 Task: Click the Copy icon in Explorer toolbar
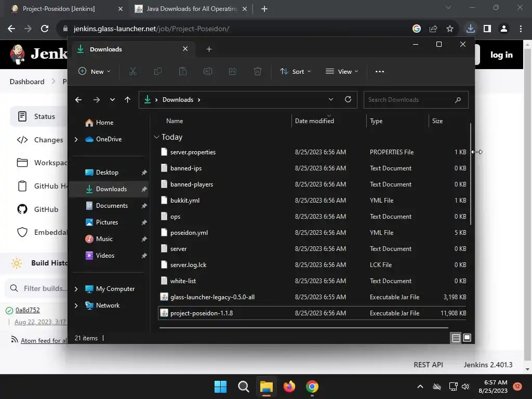[158, 71]
